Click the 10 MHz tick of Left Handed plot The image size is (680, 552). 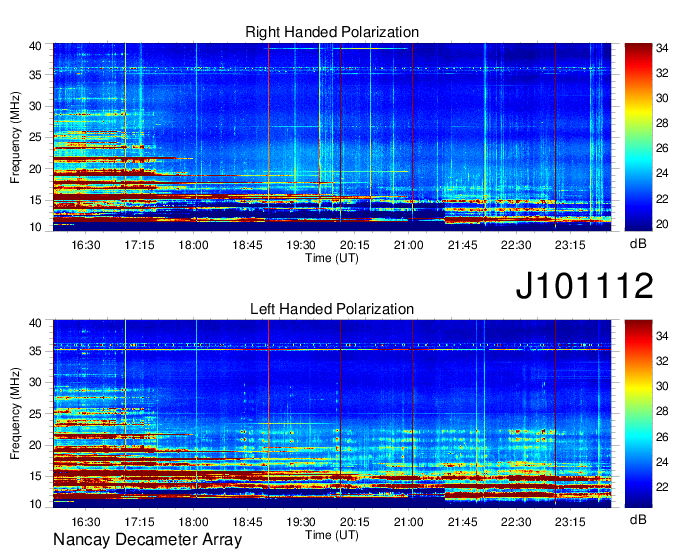pyautogui.click(x=36, y=504)
